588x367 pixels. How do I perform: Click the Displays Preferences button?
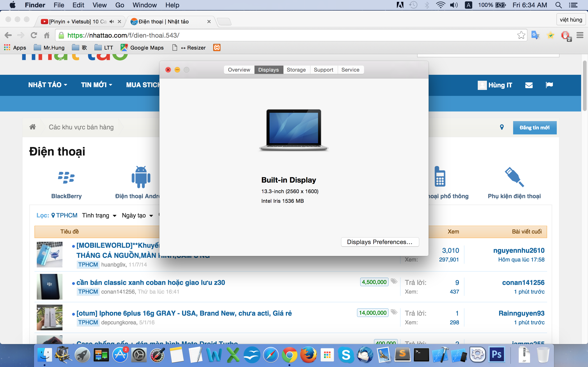pyautogui.click(x=379, y=242)
